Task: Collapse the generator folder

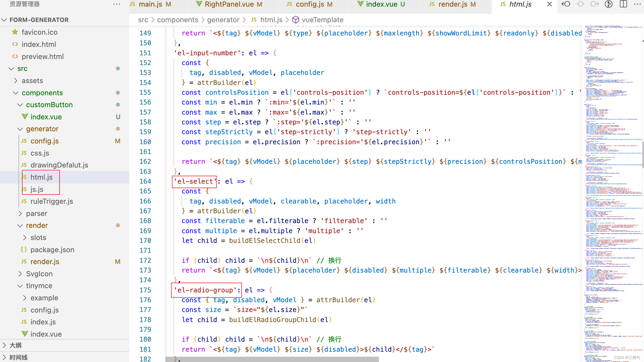Action: click(42, 129)
